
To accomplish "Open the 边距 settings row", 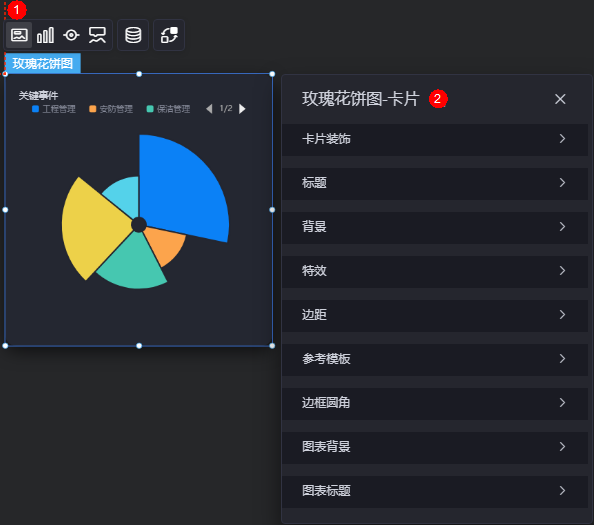I will pos(435,315).
